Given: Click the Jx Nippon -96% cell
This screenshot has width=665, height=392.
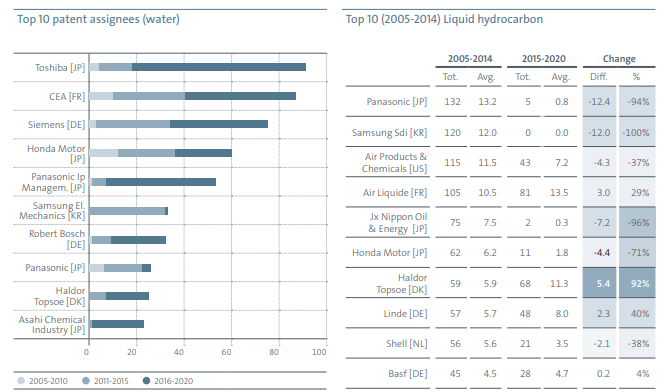Looking at the screenshot, I should 637,223.
